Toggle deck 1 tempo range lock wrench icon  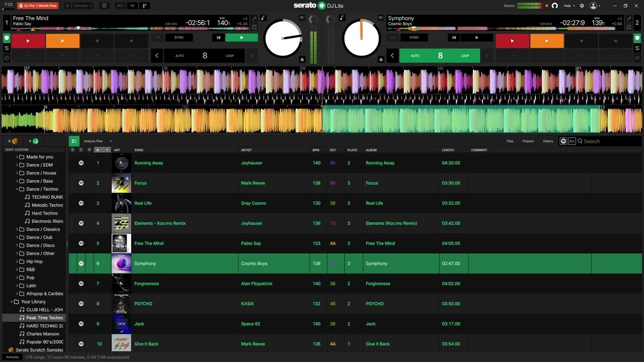[x=254, y=19]
